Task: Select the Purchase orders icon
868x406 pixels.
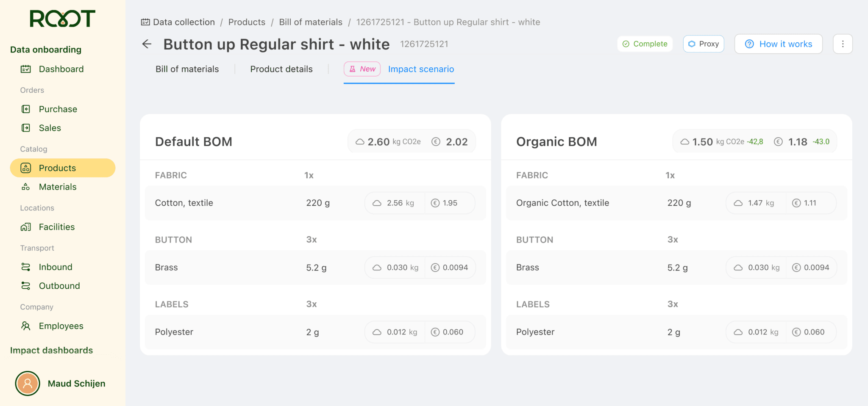Action: click(26, 109)
